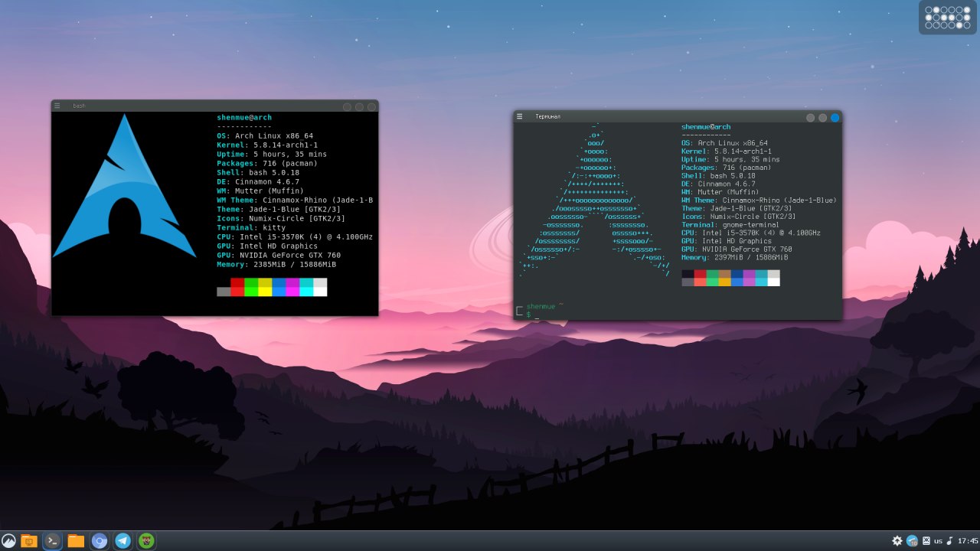Image resolution: width=980 pixels, height=551 pixels.
Task: Click 'DE: Cinnamon 4.6.7' in Терминал window
Action: pos(718,184)
